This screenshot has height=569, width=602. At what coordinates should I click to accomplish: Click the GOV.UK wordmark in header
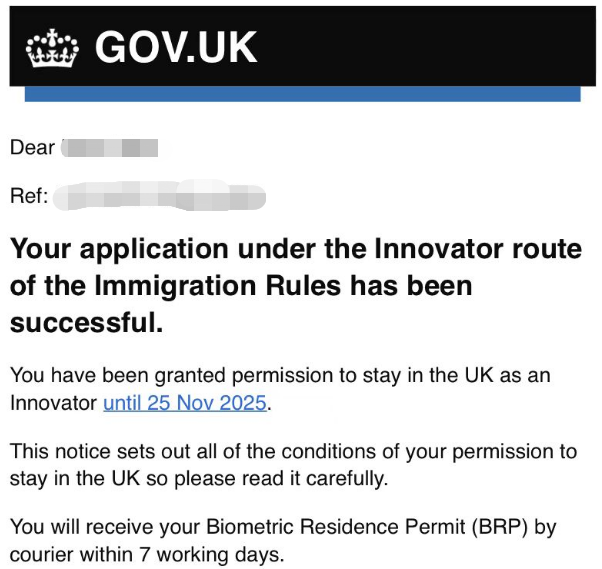coord(176,47)
